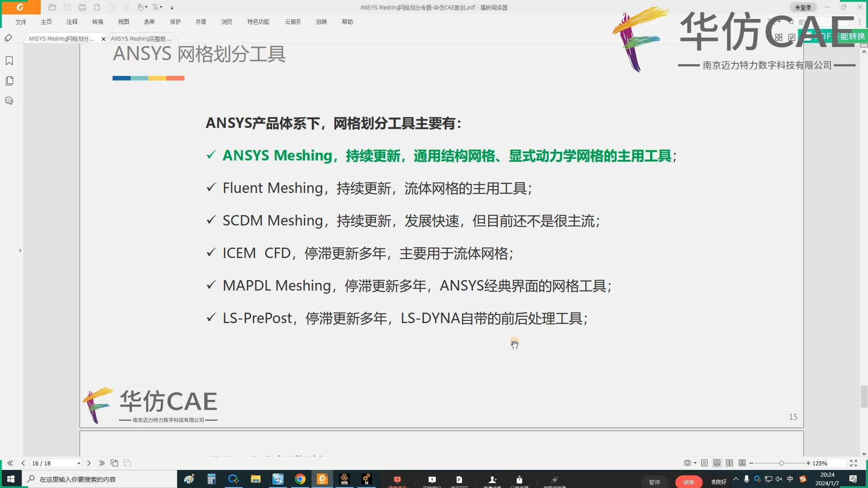Click the 125% zoom level field
The height and width of the screenshot is (488, 868).
point(828,463)
